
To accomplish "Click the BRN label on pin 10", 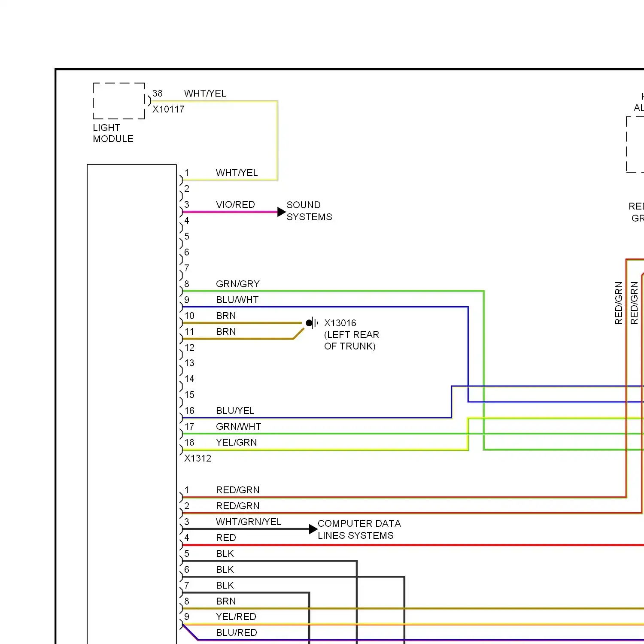I will tap(226, 316).
